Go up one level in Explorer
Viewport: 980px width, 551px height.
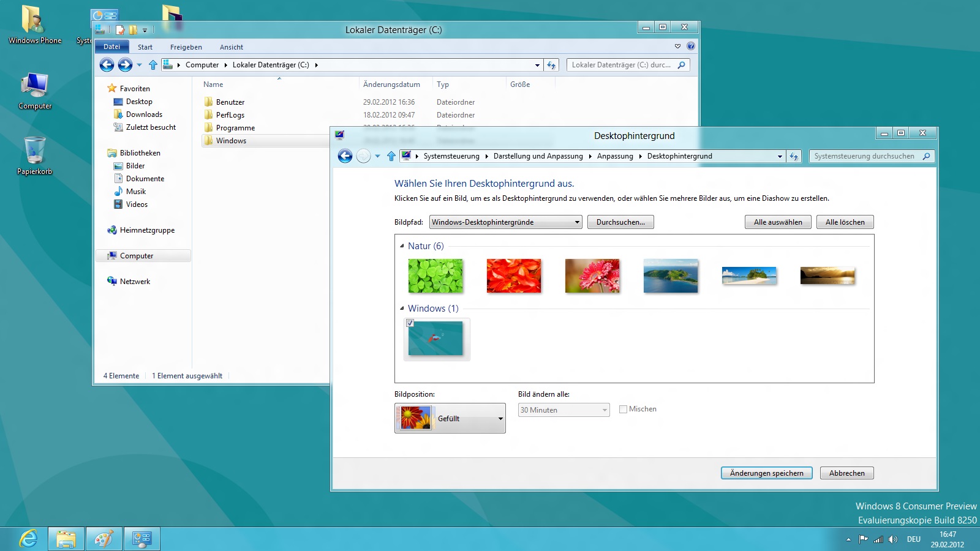153,65
